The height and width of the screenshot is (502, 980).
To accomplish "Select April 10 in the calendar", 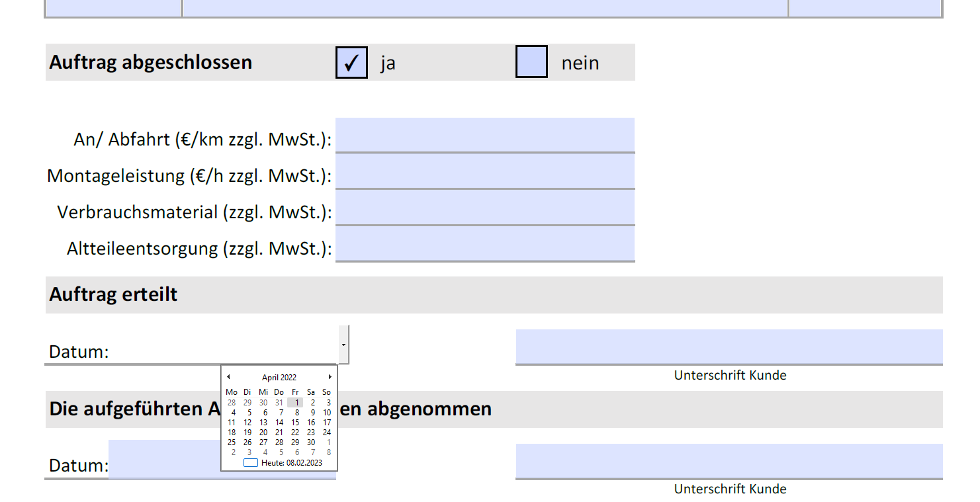I will tap(327, 413).
